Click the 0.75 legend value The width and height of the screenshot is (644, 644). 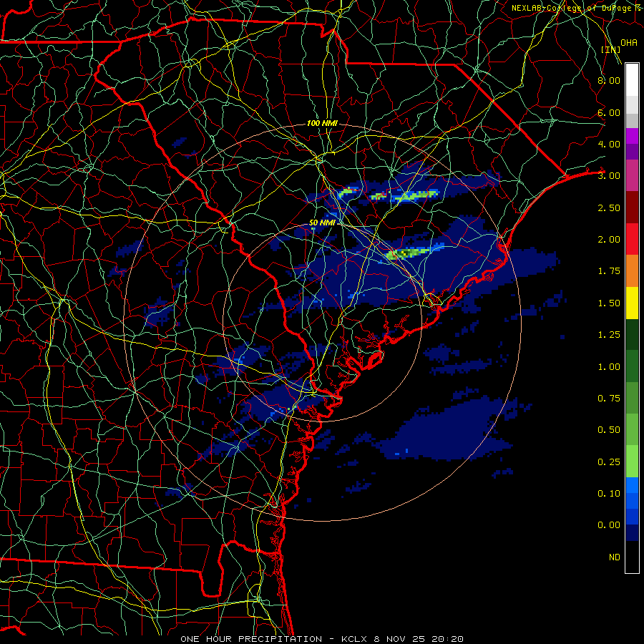coord(609,399)
